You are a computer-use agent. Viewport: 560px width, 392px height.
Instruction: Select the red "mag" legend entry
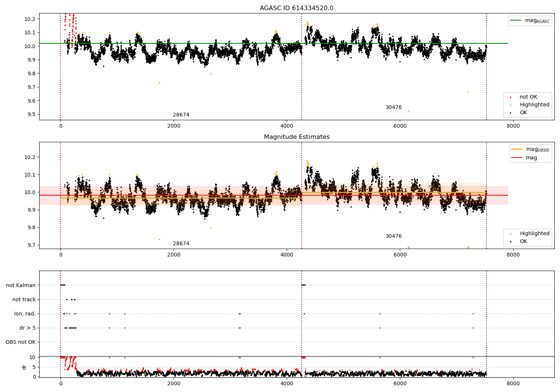[x=525, y=158]
